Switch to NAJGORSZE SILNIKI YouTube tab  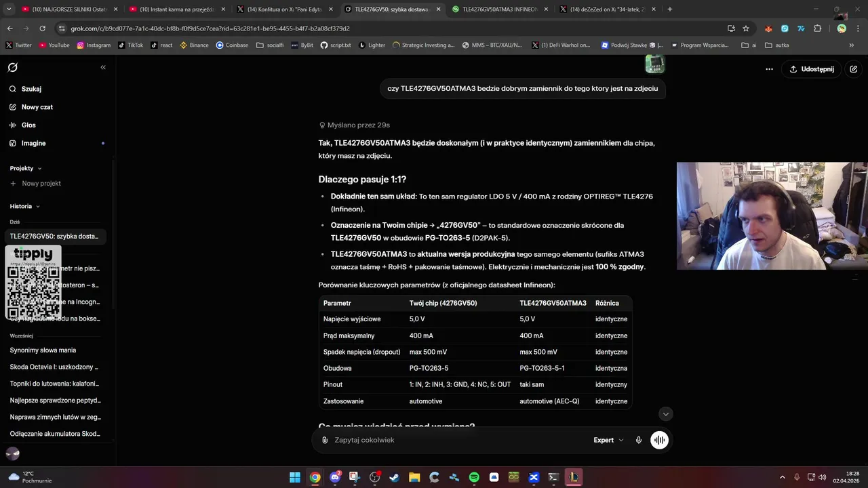[70, 9]
